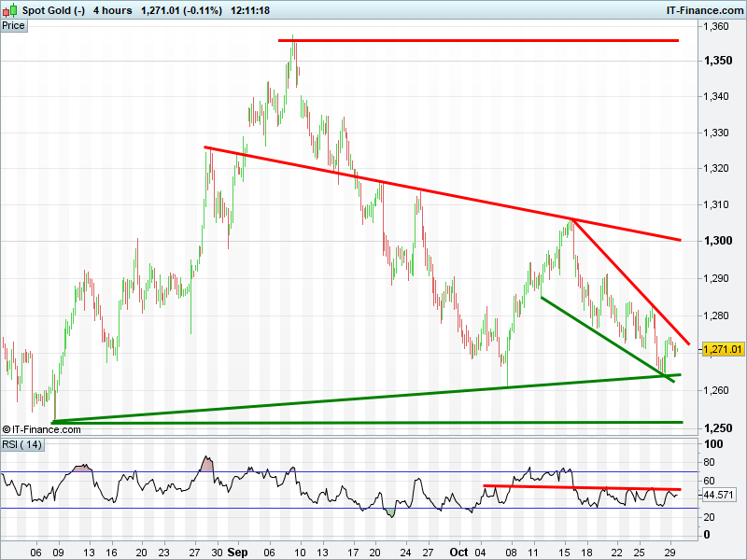Image resolution: width=747 pixels, height=560 pixels.
Task: Select the Spot Gold (-) instrument title
Action: click(53, 10)
